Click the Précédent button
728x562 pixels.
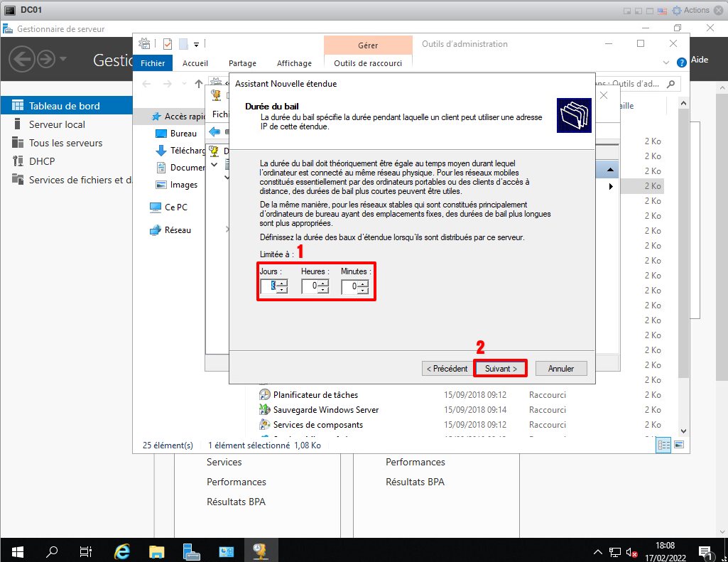[447, 369]
